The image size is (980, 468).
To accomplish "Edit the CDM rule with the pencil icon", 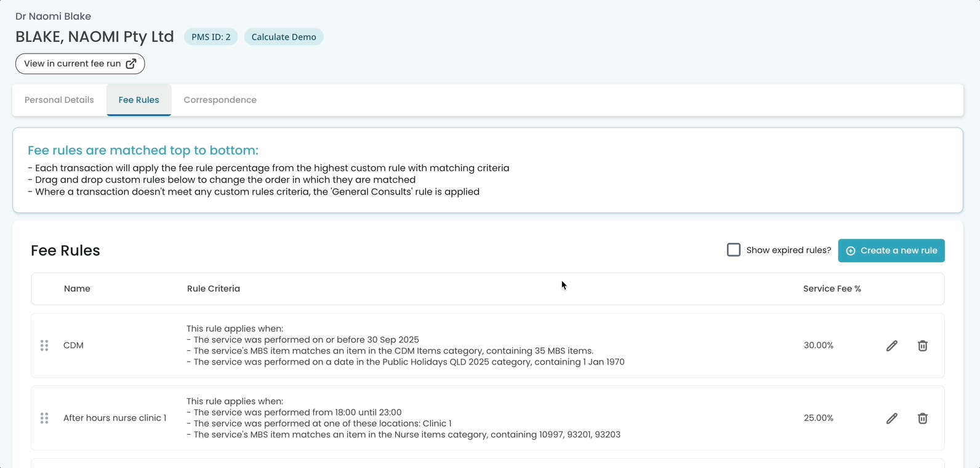I will pos(891,345).
